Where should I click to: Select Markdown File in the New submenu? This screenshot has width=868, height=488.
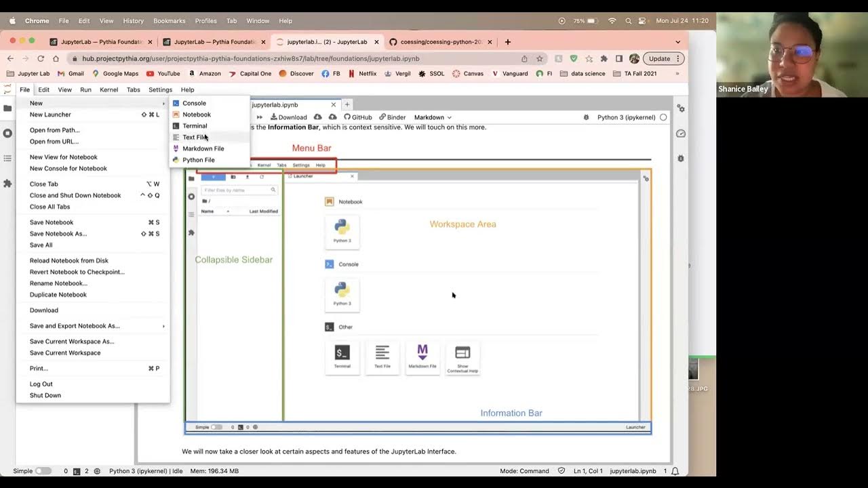coord(210,148)
